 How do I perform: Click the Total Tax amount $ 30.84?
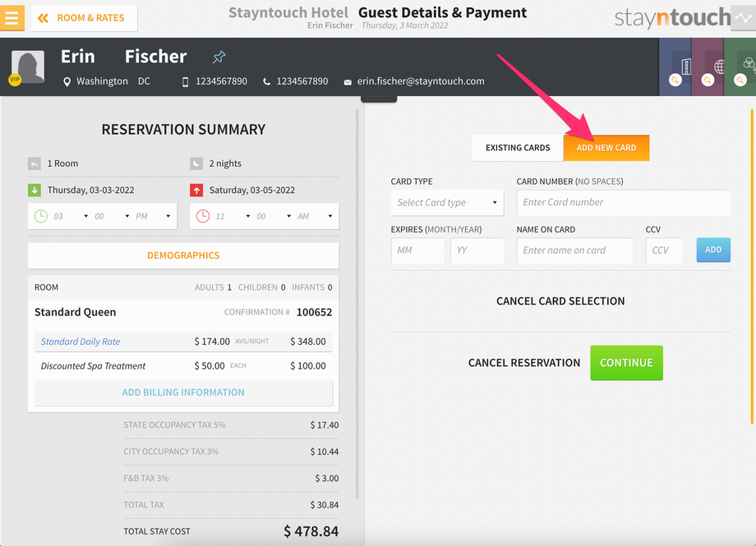click(x=325, y=505)
